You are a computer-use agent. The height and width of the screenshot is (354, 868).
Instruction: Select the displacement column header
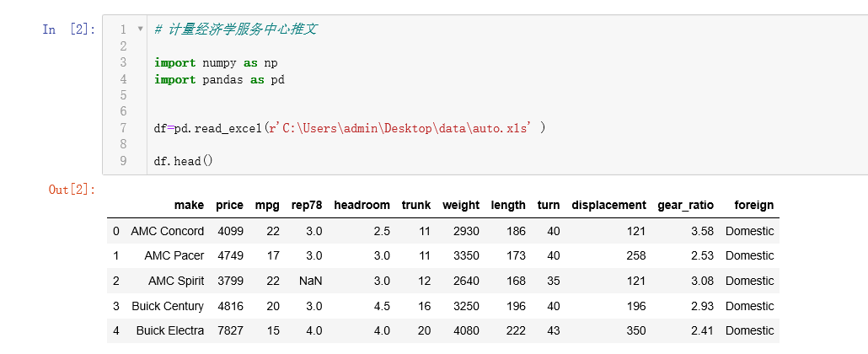[608, 205]
